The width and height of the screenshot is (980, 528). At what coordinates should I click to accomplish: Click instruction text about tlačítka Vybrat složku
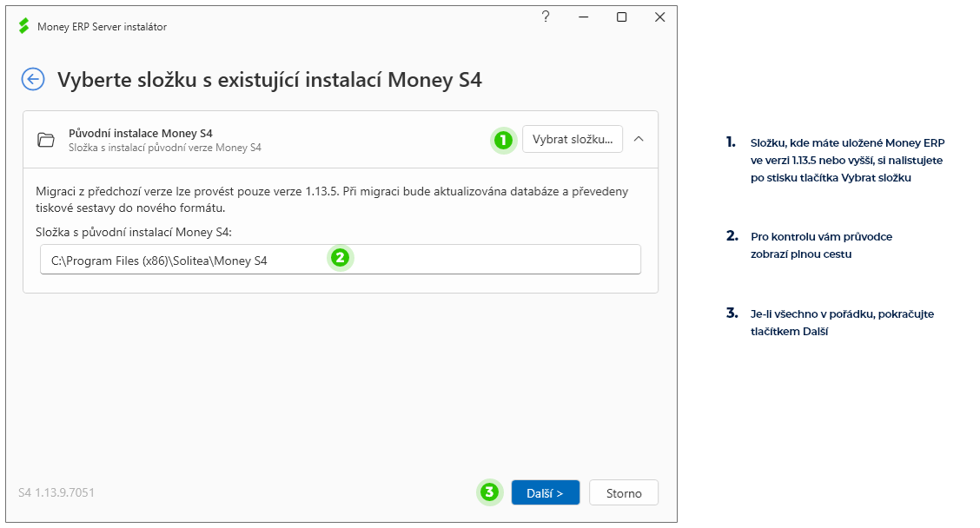click(847, 160)
